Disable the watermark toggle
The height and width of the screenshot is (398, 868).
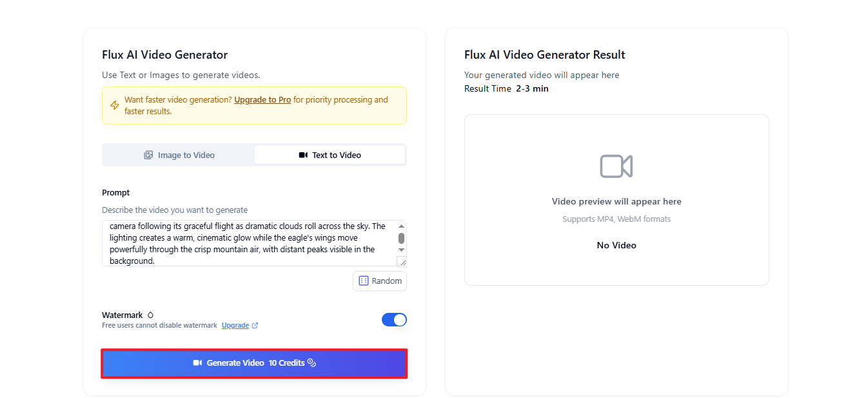tap(394, 319)
